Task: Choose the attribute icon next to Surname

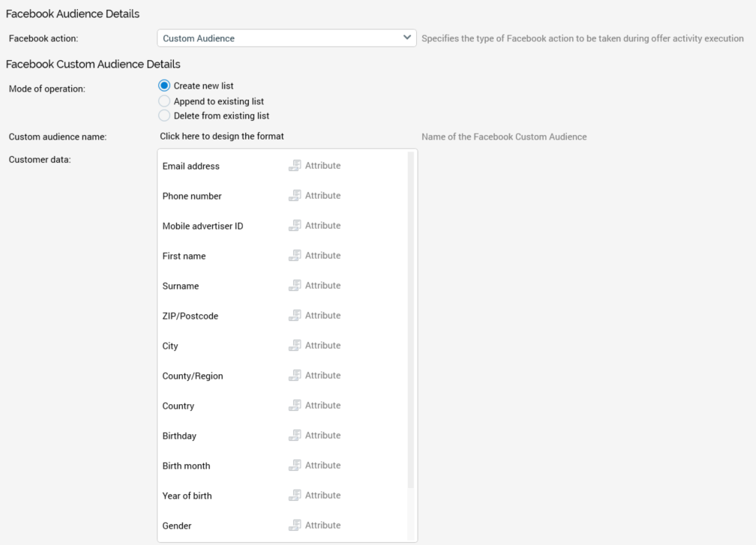Action: click(x=295, y=286)
